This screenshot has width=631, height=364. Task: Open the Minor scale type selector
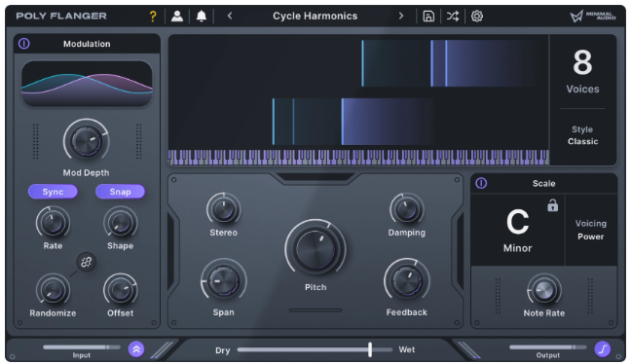point(517,248)
